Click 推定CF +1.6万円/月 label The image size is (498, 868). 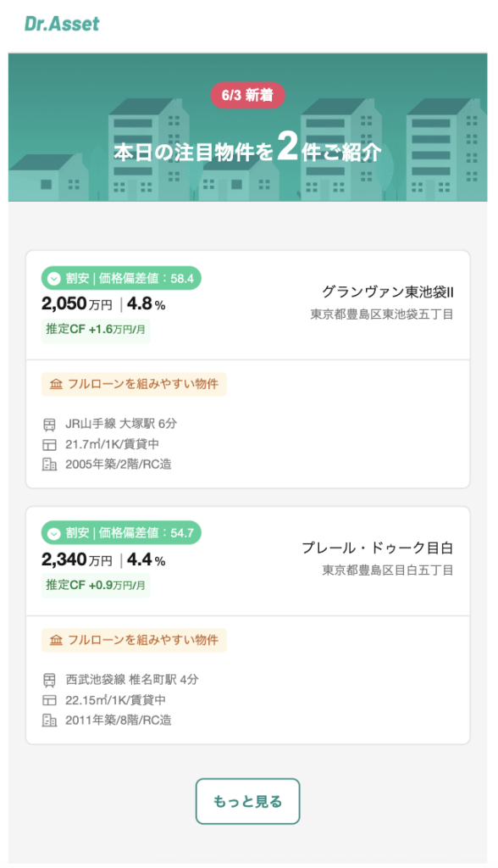tap(96, 330)
